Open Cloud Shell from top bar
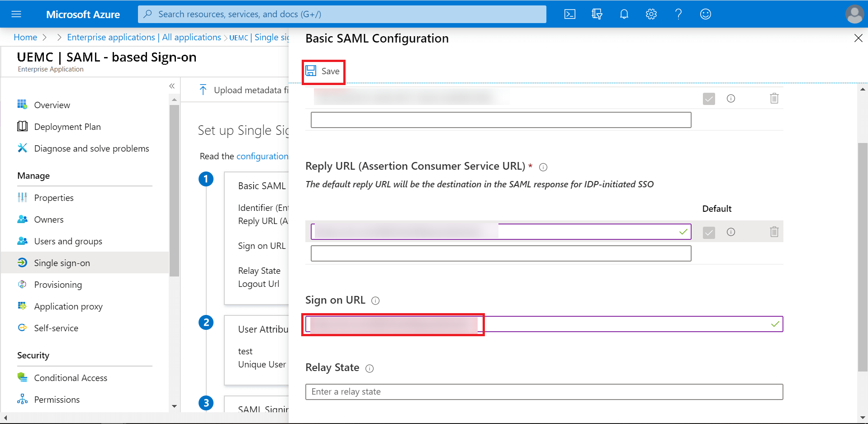Viewport: 868px width, 424px height. 570,14
